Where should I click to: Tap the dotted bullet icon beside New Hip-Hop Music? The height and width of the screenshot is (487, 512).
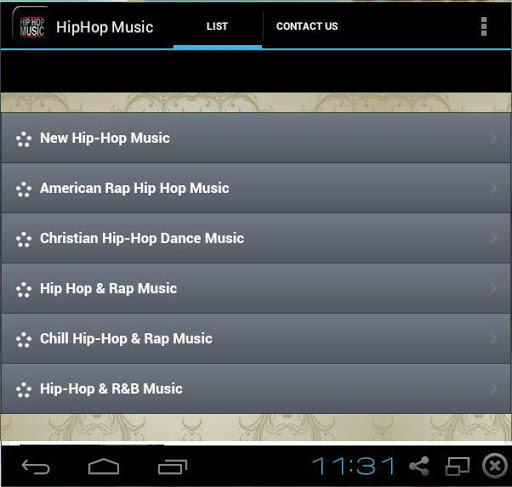click(x=24, y=139)
